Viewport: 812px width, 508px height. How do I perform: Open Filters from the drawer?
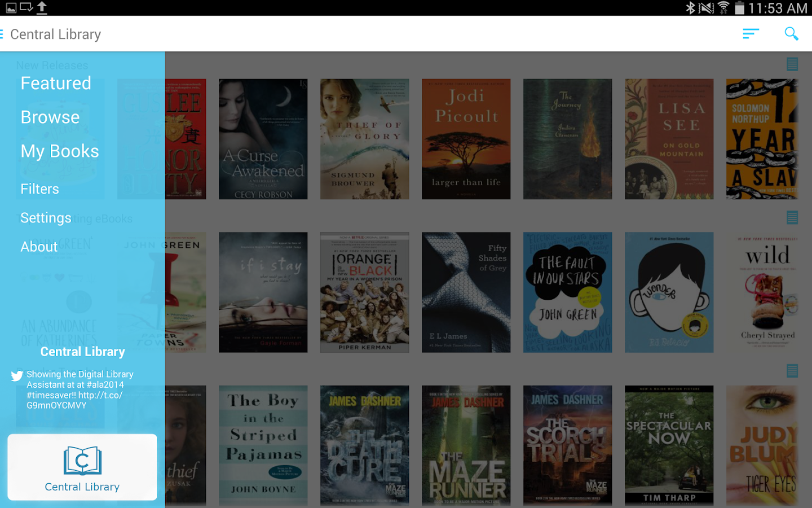point(39,189)
